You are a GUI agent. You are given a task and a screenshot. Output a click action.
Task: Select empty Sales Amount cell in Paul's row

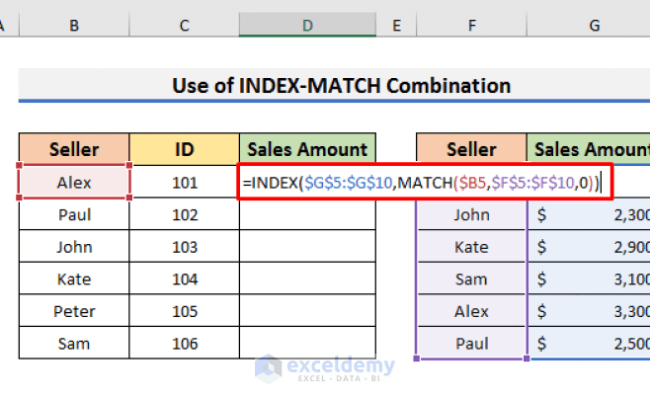(x=308, y=214)
